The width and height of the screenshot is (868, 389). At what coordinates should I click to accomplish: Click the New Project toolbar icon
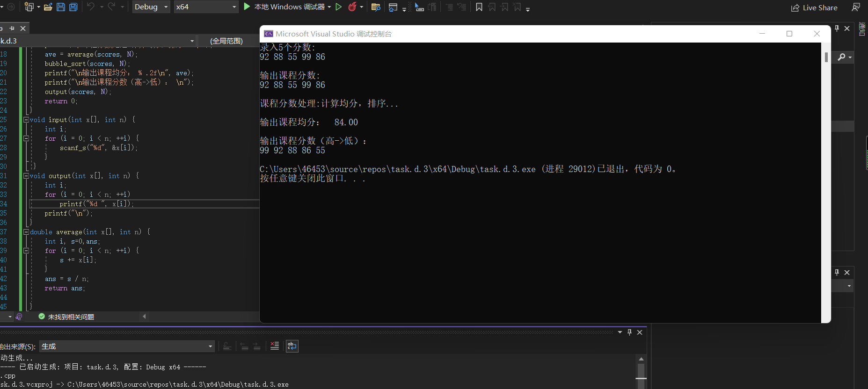coord(29,7)
